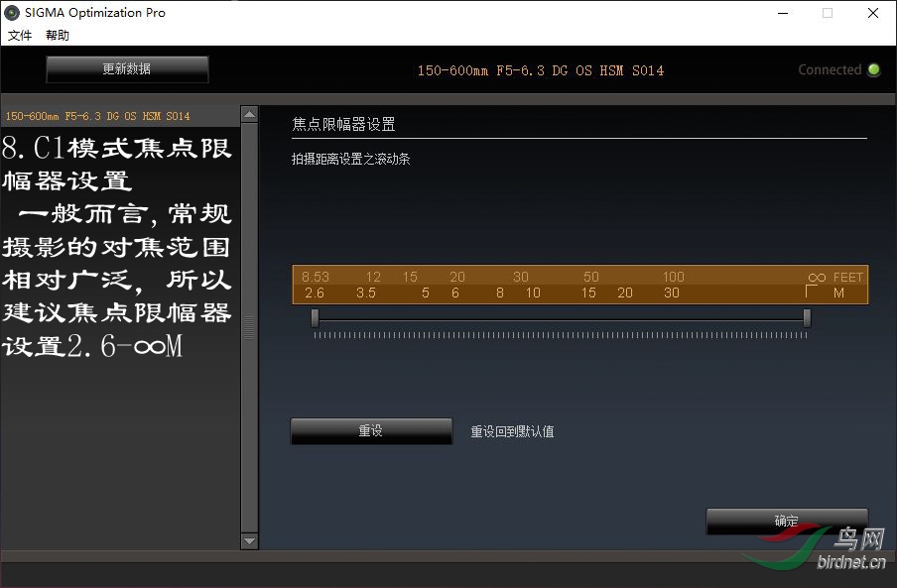Image resolution: width=897 pixels, height=588 pixels.
Task: Select the left focus limiter slider handle
Action: point(315,317)
